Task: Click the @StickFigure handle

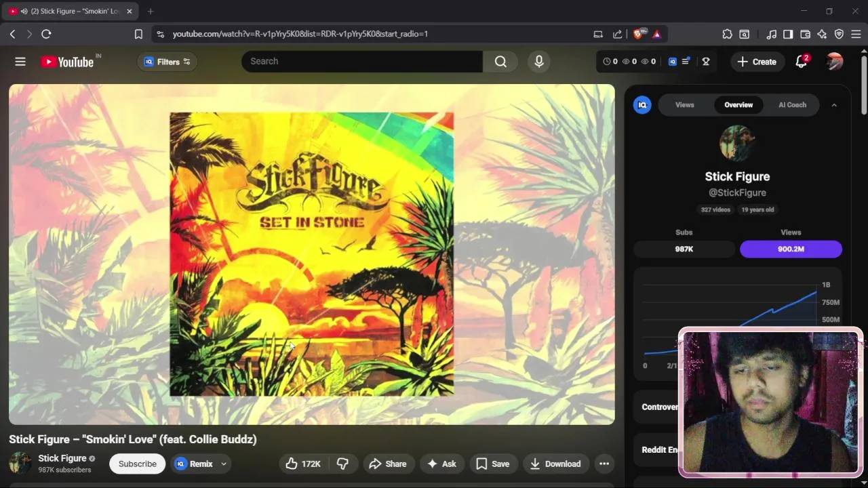Action: click(x=737, y=192)
